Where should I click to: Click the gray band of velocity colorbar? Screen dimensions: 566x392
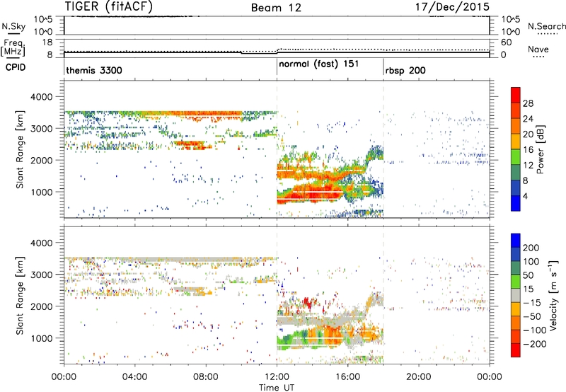(516, 296)
